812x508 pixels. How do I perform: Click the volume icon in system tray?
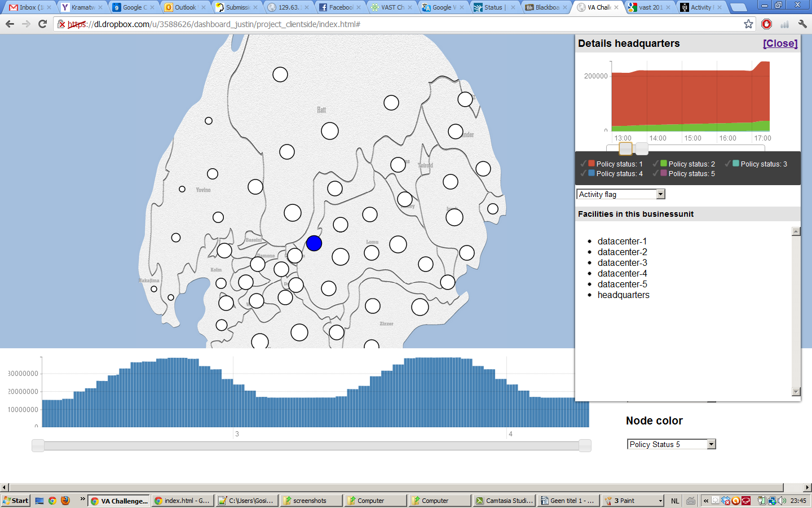(x=782, y=501)
